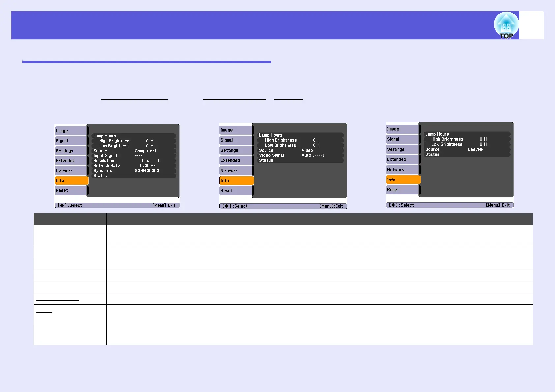The height and width of the screenshot is (392, 555).
Task: Open Settings in the EasyMP source menu
Action: (402, 149)
